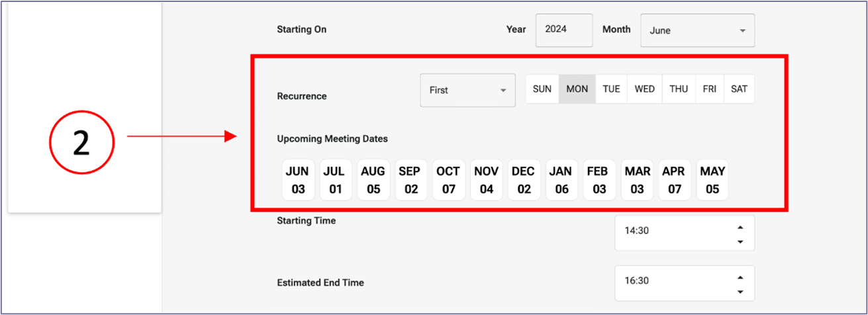Open the Month dropdown showing June
Image resolution: width=868 pixels, height=315 pixels.
click(x=697, y=30)
